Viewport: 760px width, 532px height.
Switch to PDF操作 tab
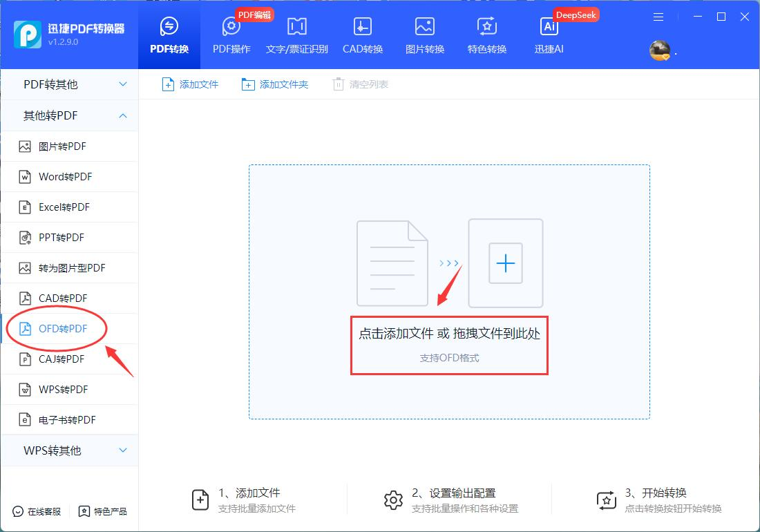231,35
